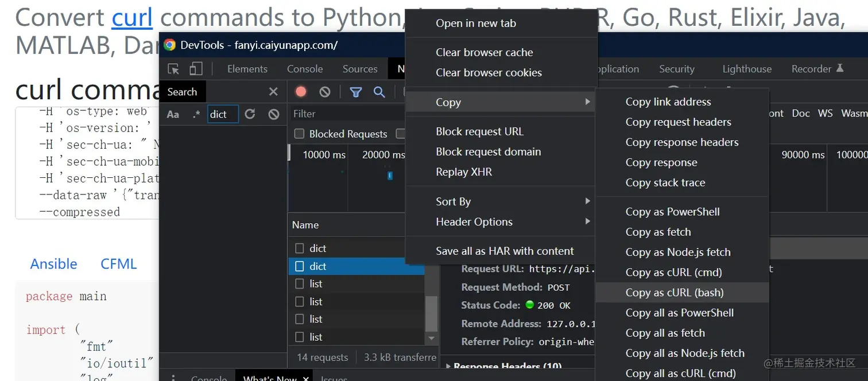Toggle the device toolbar icon
Image resolution: width=868 pixels, height=381 pixels.
(x=196, y=69)
